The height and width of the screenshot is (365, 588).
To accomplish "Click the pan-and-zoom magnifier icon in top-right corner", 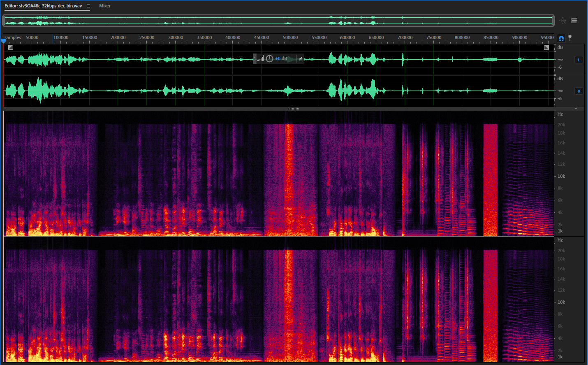I will [563, 20].
